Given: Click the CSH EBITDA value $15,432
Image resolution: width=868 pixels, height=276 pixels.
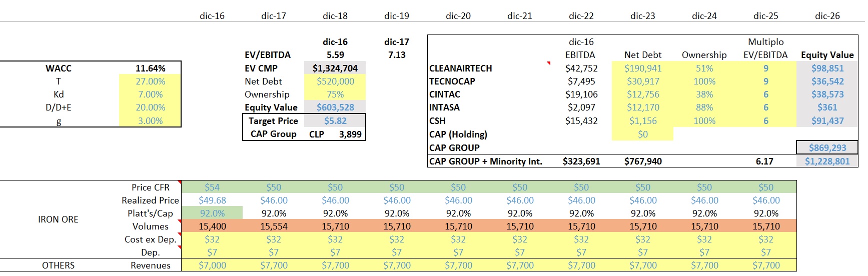Looking at the screenshot, I should point(581,121).
